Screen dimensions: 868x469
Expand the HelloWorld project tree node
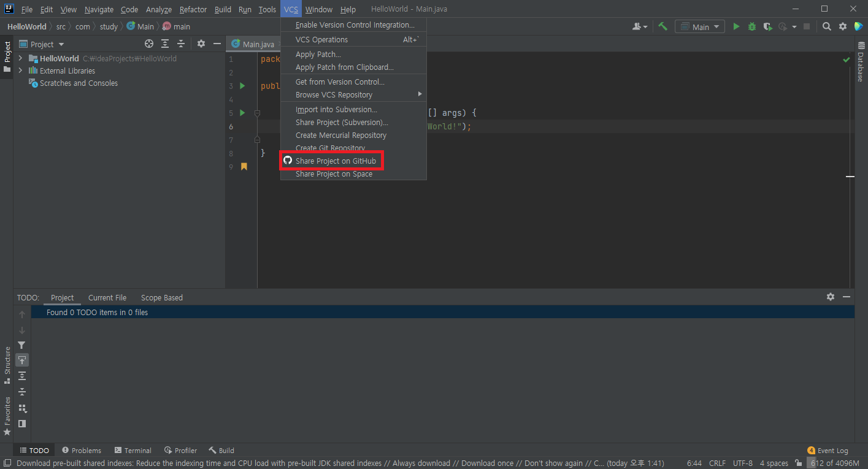pos(20,58)
